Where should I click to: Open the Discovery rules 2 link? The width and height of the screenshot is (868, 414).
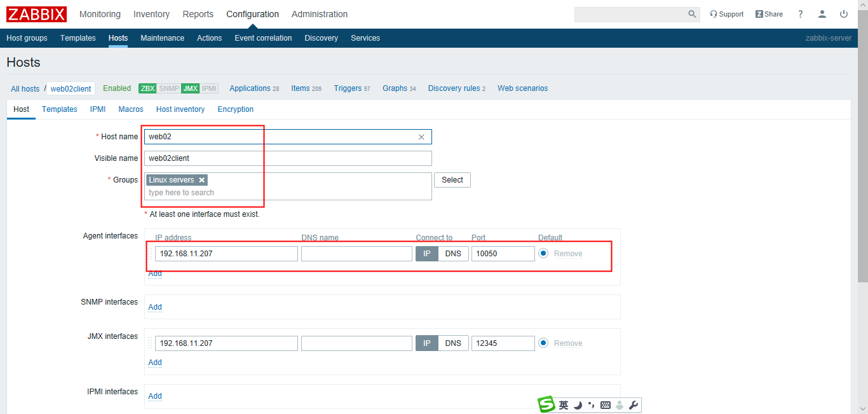pos(457,88)
